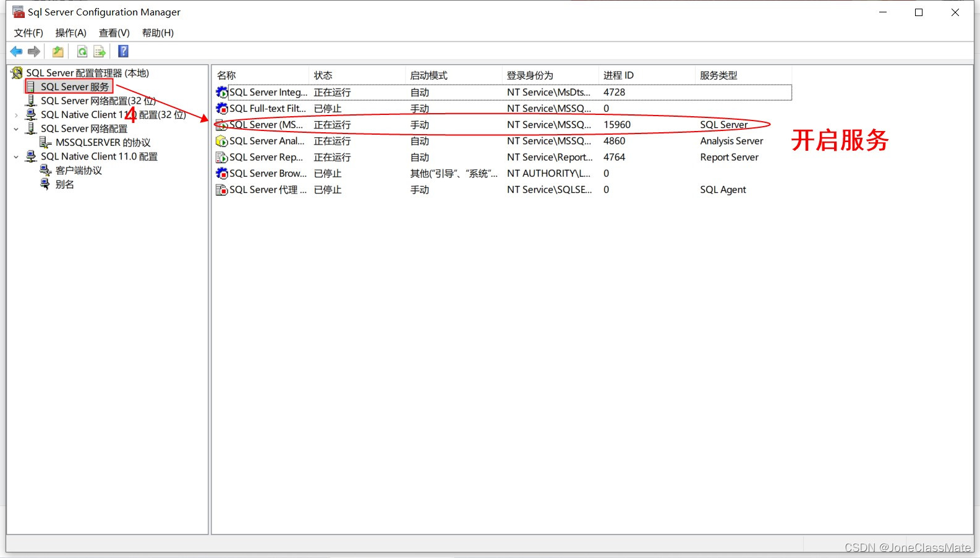The height and width of the screenshot is (558, 980).
Task: Click the SQL Server 服务 tree icon
Action: click(x=32, y=87)
